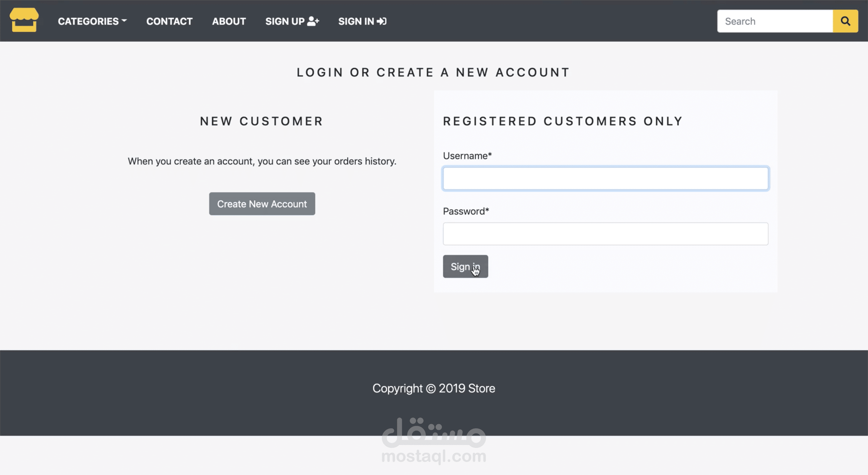This screenshot has height=475, width=868.
Task: Click the 'Password*' field label
Action: point(466,211)
